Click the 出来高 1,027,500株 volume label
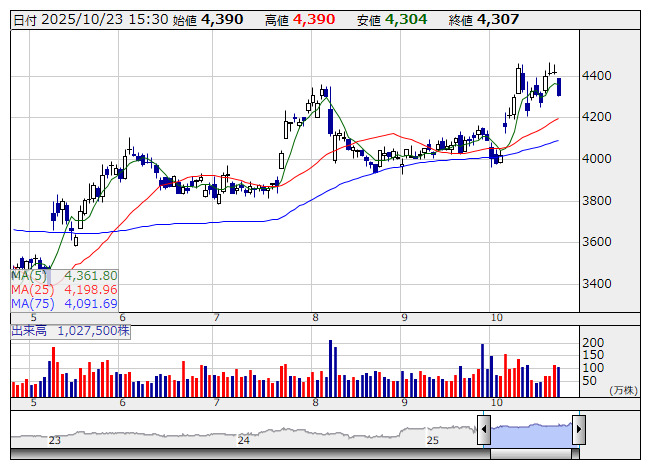This screenshot has width=653, height=470. tap(70, 331)
